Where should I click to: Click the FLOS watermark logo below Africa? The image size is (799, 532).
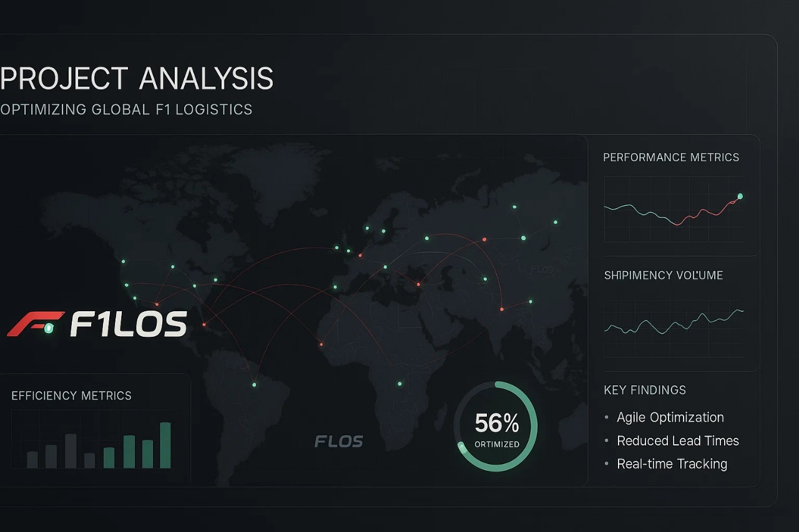tap(339, 442)
